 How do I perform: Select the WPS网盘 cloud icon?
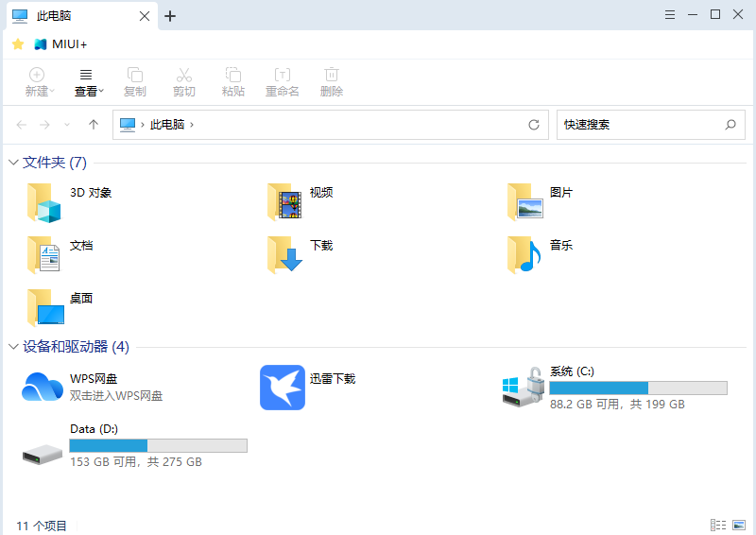point(43,387)
